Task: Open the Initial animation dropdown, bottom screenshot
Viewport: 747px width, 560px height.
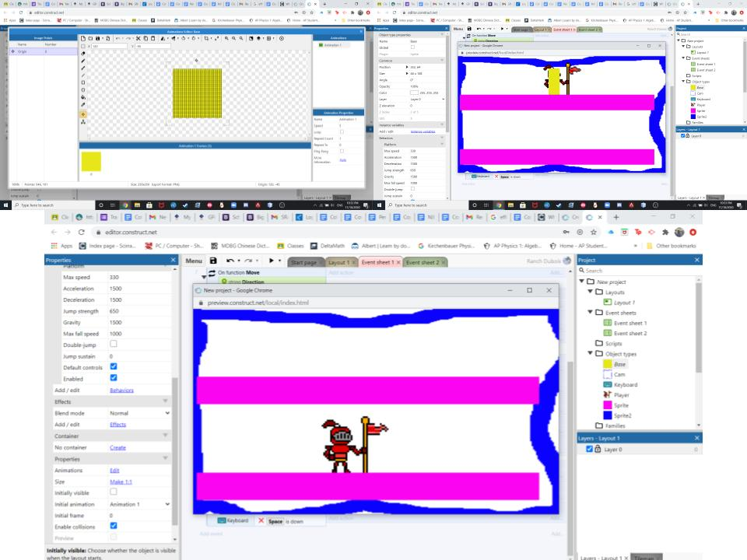Action: [139, 504]
